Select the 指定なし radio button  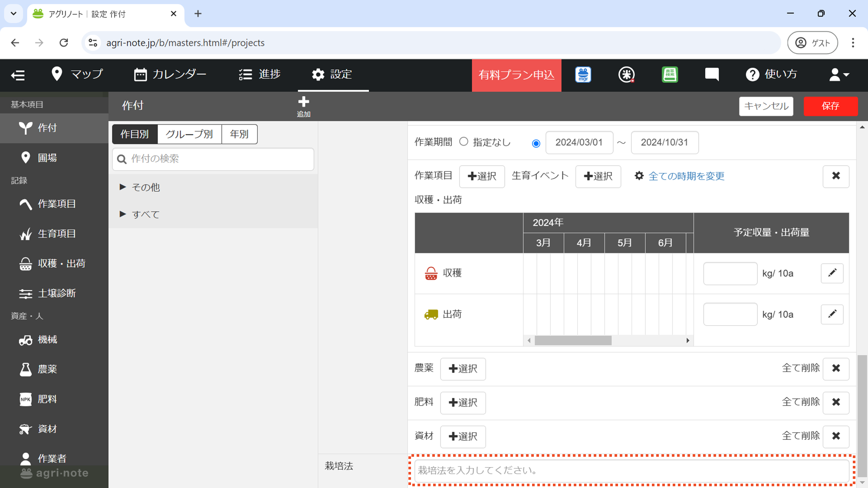pos(464,142)
